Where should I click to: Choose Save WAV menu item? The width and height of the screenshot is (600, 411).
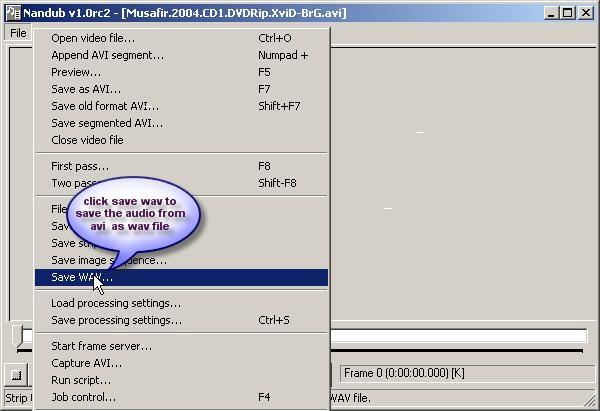[x=181, y=277]
